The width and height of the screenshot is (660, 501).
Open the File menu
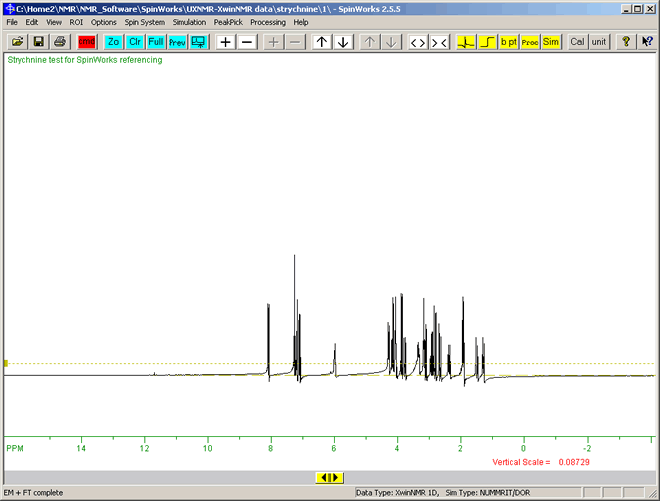[x=12, y=22]
